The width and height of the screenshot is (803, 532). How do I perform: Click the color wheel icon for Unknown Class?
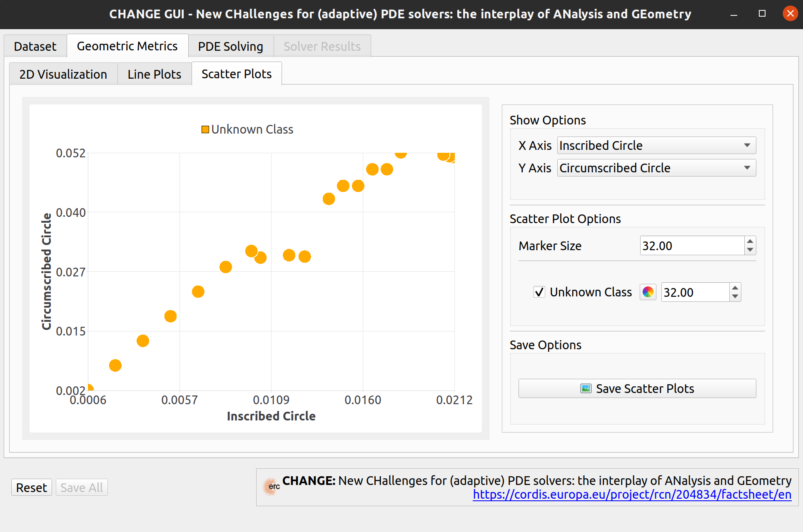coord(648,292)
